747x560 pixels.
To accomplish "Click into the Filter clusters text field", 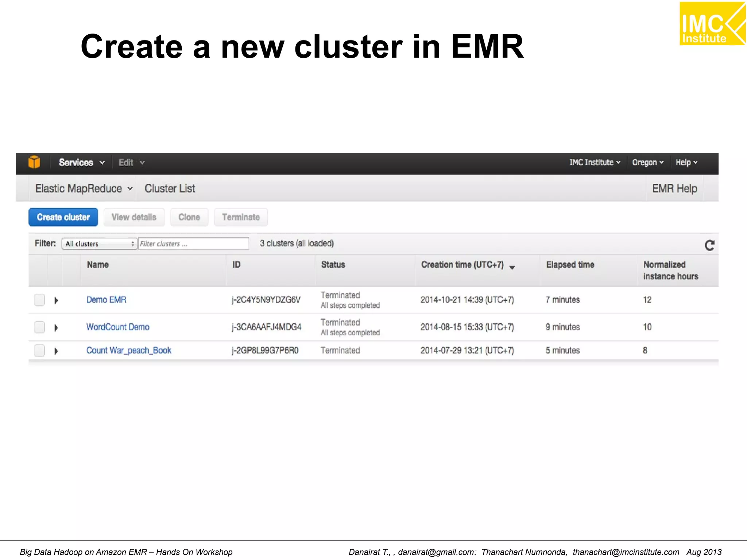I will [x=193, y=244].
